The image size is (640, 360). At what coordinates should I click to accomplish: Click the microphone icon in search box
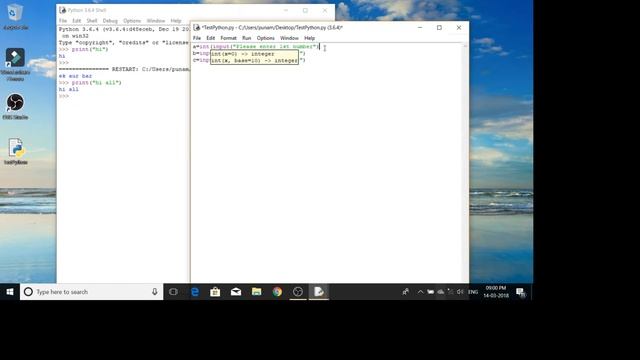click(x=155, y=292)
